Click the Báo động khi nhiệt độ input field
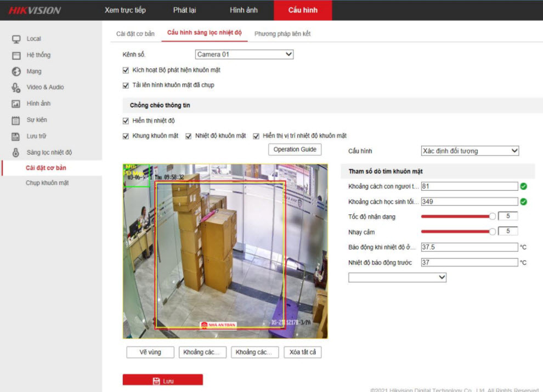543x392 pixels. 469,247
